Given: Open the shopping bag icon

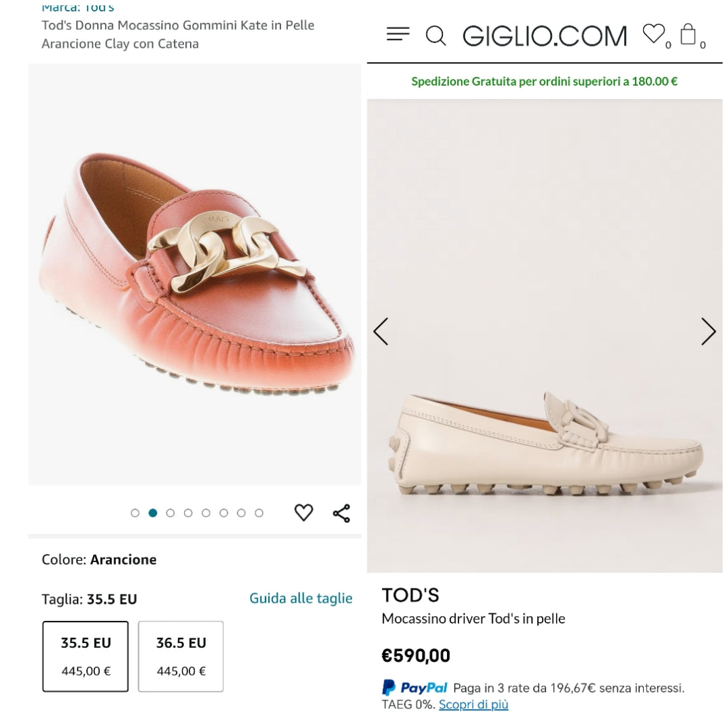Looking at the screenshot, I should coord(688,34).
